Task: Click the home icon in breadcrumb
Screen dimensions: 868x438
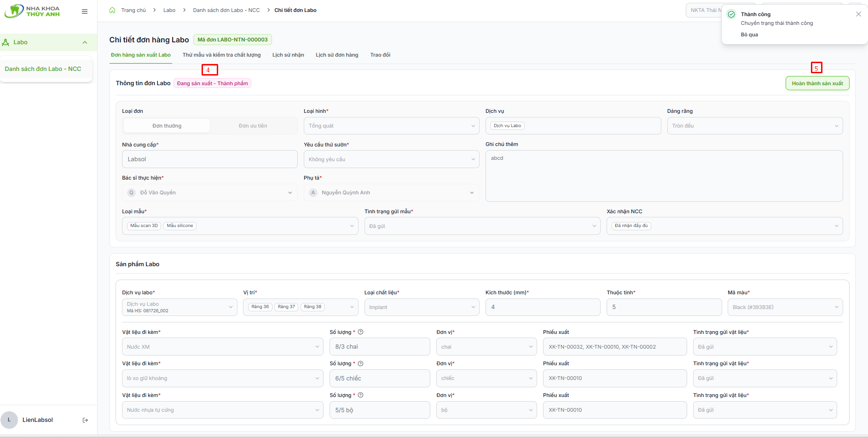Action: [x=112, y=10]
